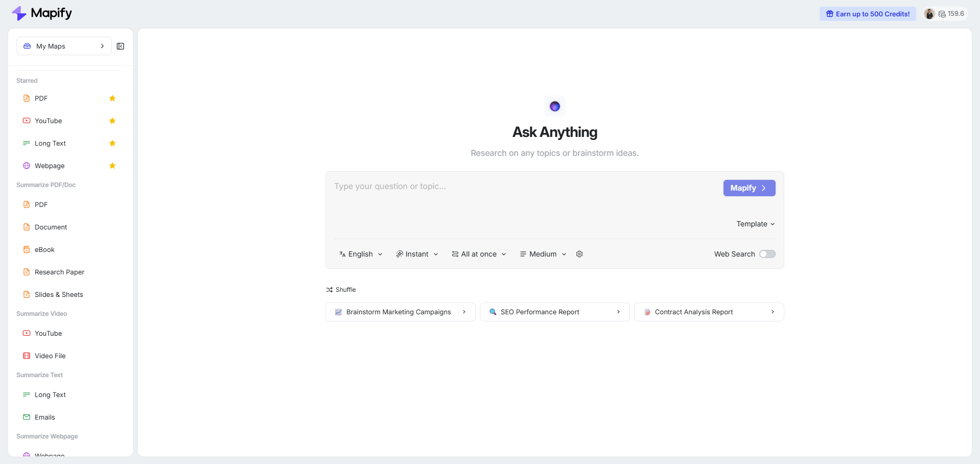Click the Emails envelope icon

27,417
